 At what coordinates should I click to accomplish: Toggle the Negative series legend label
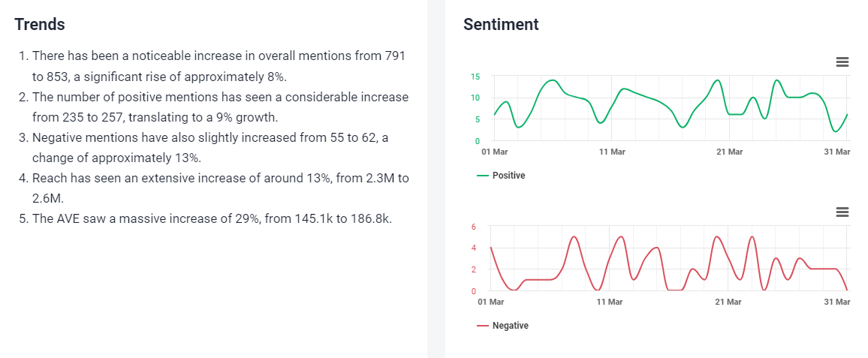click(x=510, y=326)
